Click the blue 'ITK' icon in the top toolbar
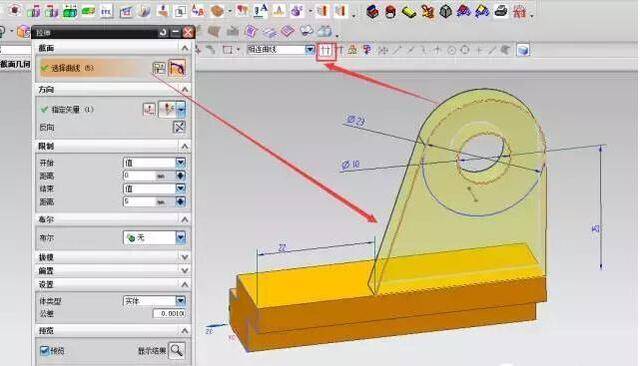This screenshot has height=366, width=640. point(106,11)
